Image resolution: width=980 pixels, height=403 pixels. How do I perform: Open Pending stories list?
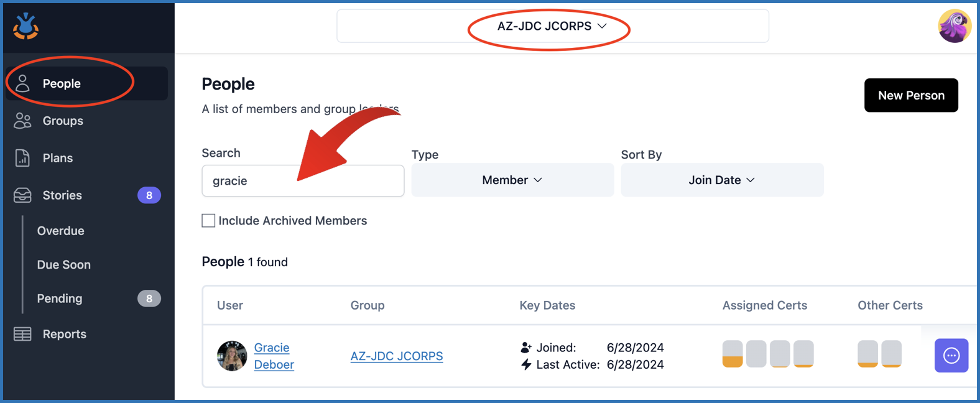(x=60, y=299)
